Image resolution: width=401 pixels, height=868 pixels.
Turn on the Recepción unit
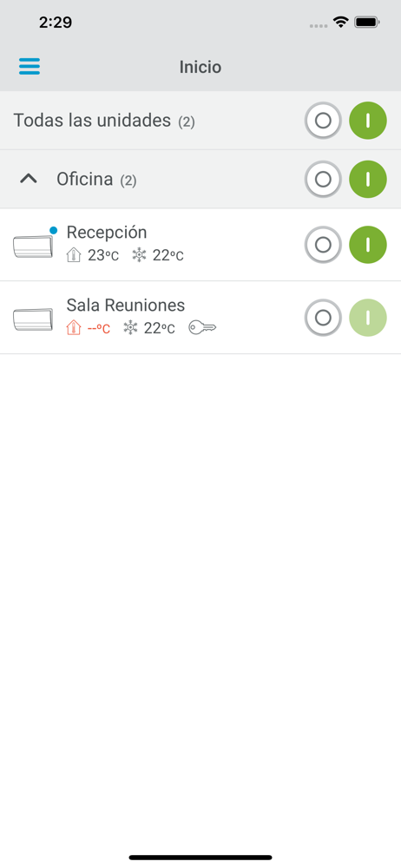click(x=368, y=245)
